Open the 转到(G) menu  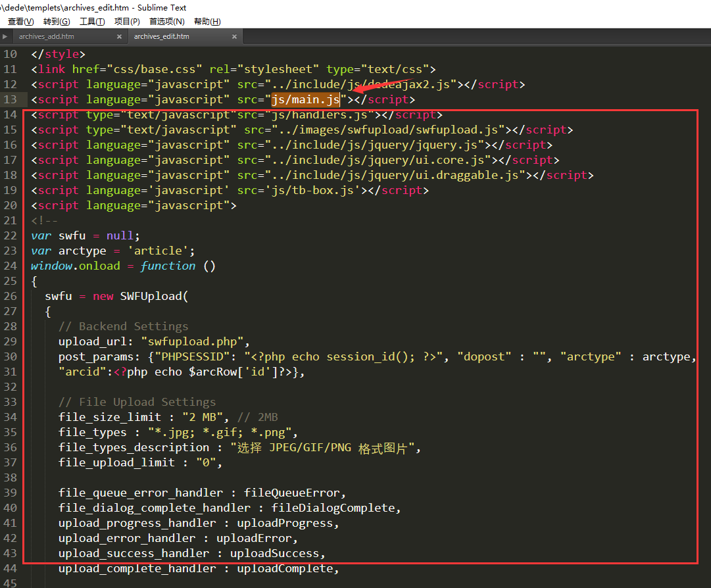(57, 22)
